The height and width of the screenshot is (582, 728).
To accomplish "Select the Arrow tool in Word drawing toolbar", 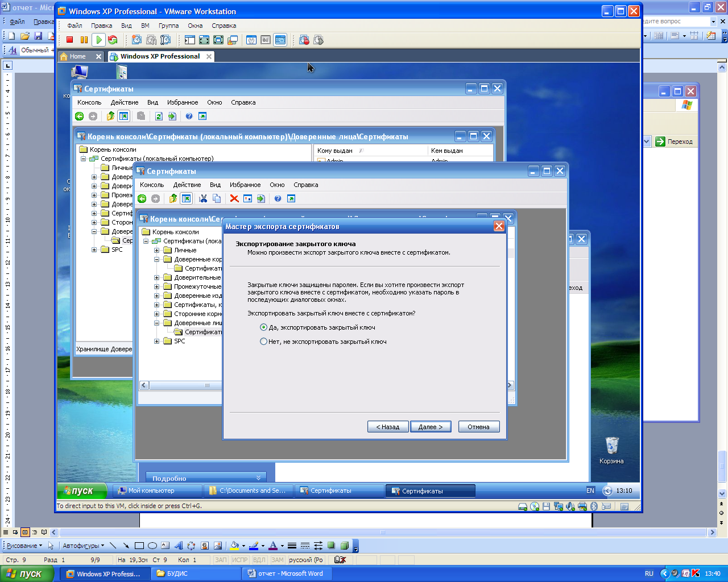I will [126, 546].
